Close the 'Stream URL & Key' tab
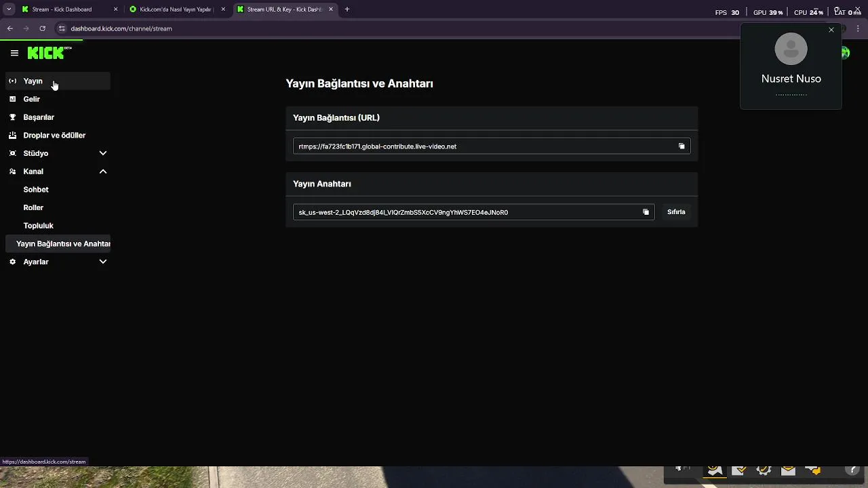Image resolution: width=868 pixels, height=488 pixels. (331, 9)
